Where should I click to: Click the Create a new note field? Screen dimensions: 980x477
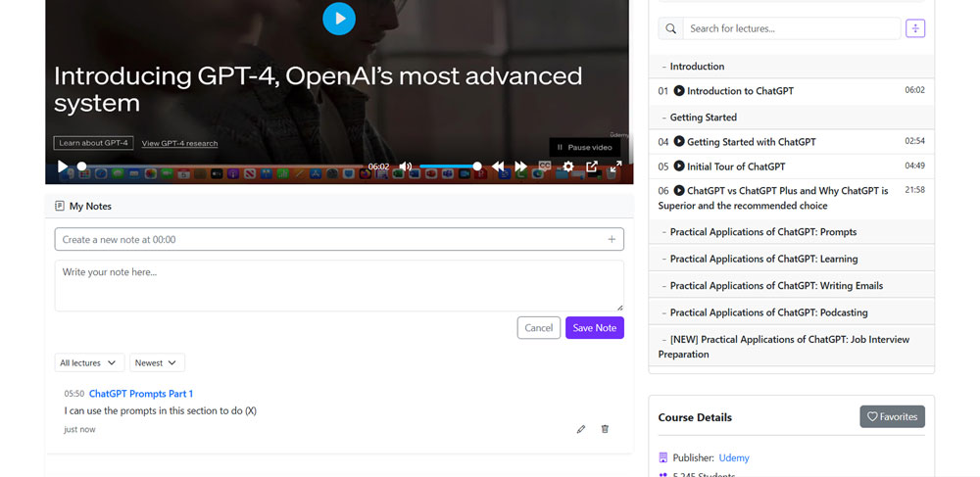[339, 239]
